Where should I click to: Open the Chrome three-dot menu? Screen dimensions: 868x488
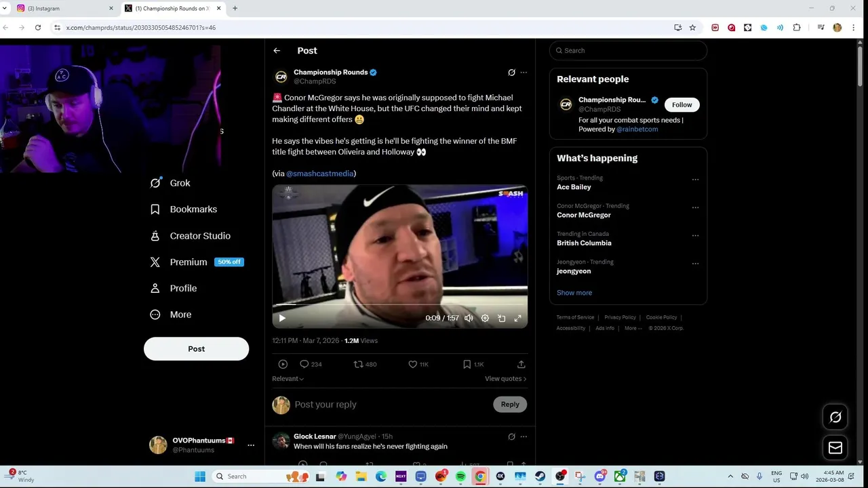tap(853, 28)
